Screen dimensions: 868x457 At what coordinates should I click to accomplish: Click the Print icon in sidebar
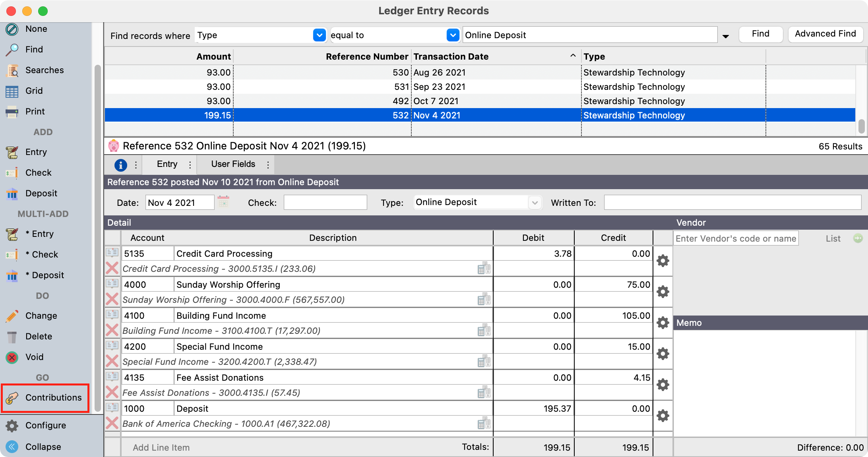pos(12,112)
